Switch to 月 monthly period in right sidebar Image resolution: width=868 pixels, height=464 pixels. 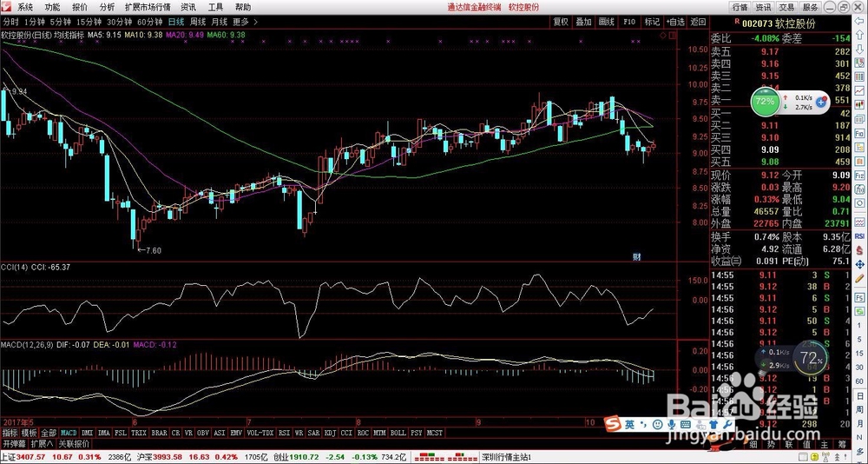pos(858,425)
